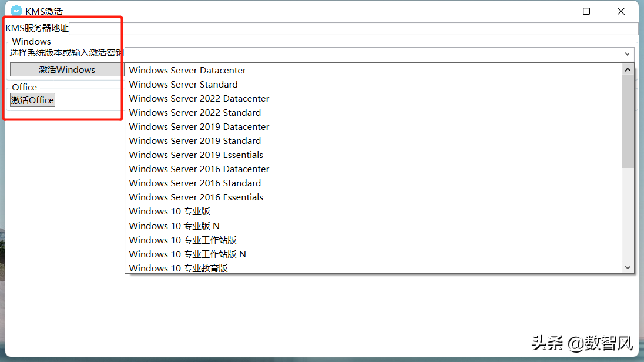Viewport: 644px width, 362px height.
Task: Click the dropdown list scrollbar thumb
Action: point(628,122)
